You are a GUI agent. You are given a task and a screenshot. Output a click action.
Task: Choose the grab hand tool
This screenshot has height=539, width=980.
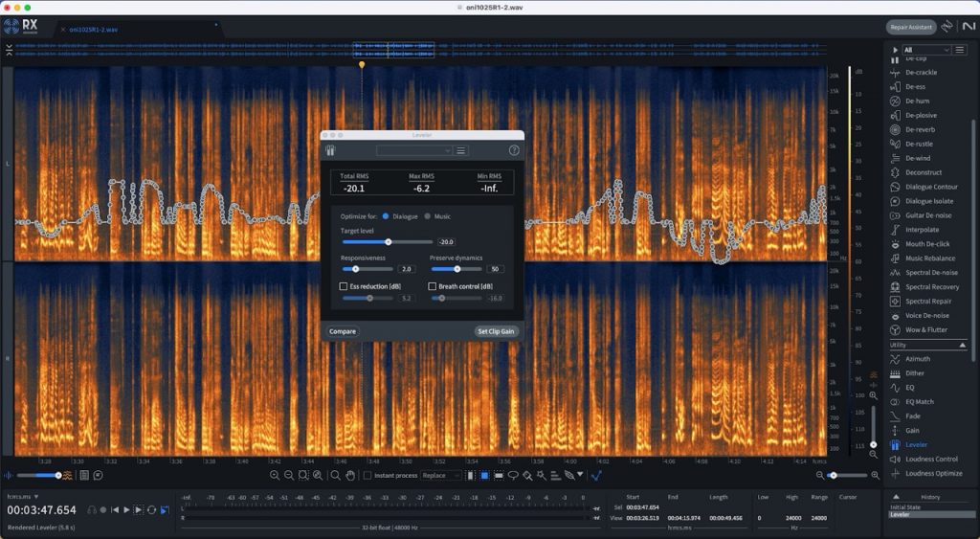[x=350, y=475]
